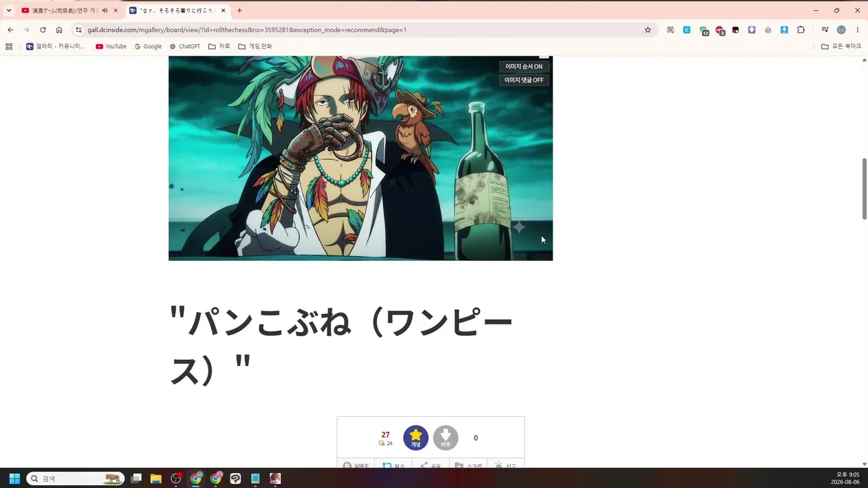
Task: Open the anime portrait app on the taskbar
Action: pyautogui.click(x=275, y=479)
